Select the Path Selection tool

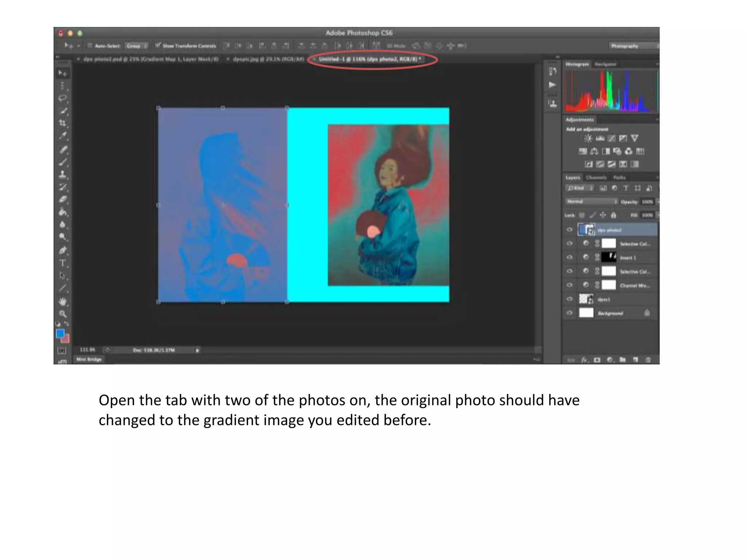coord(63,275)
